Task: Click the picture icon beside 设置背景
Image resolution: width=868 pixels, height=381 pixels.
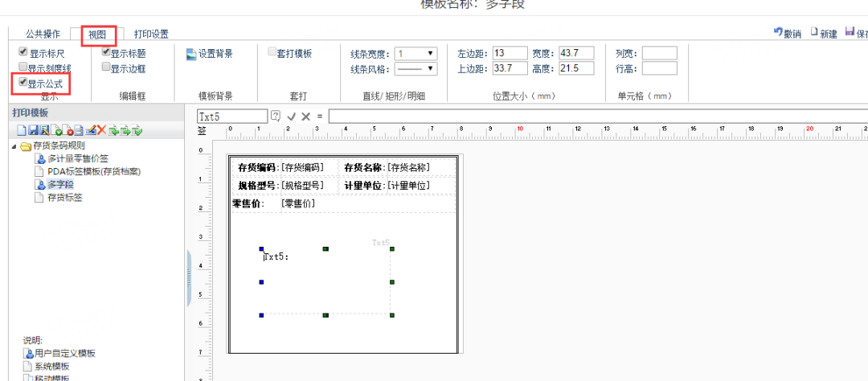Action: point(191,54)
